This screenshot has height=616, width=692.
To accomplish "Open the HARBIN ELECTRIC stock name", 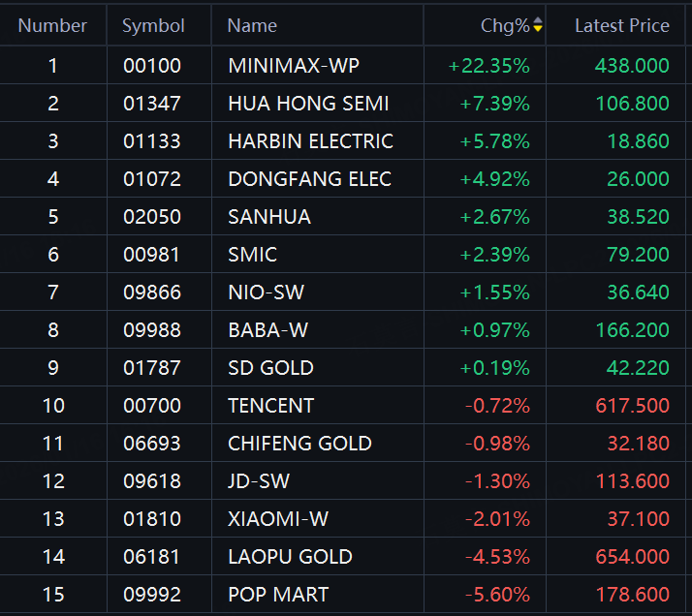I will (x=310, y=141).
